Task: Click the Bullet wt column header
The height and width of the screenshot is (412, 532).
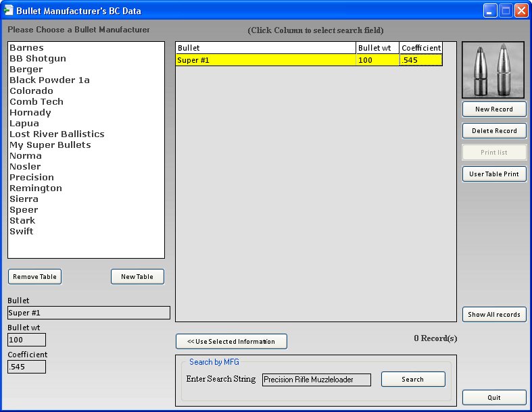Action: (377, 48)
